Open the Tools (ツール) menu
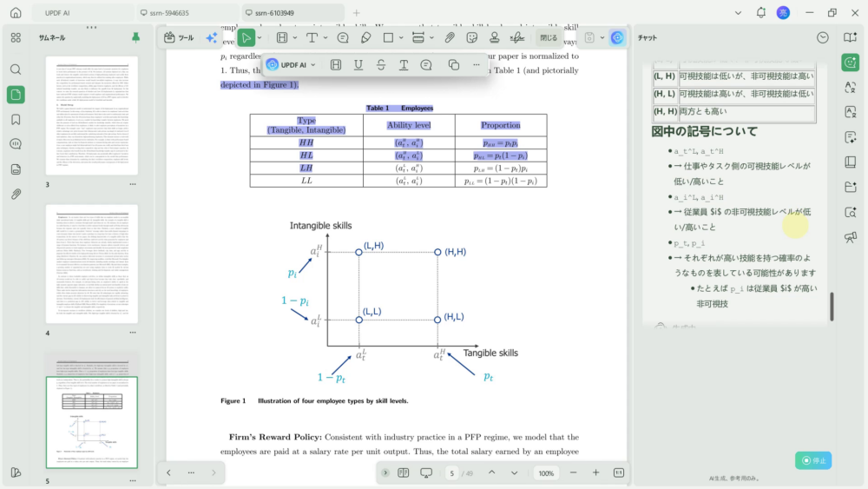This screenshot has width=868, height=489. click(x=179, y=37)
